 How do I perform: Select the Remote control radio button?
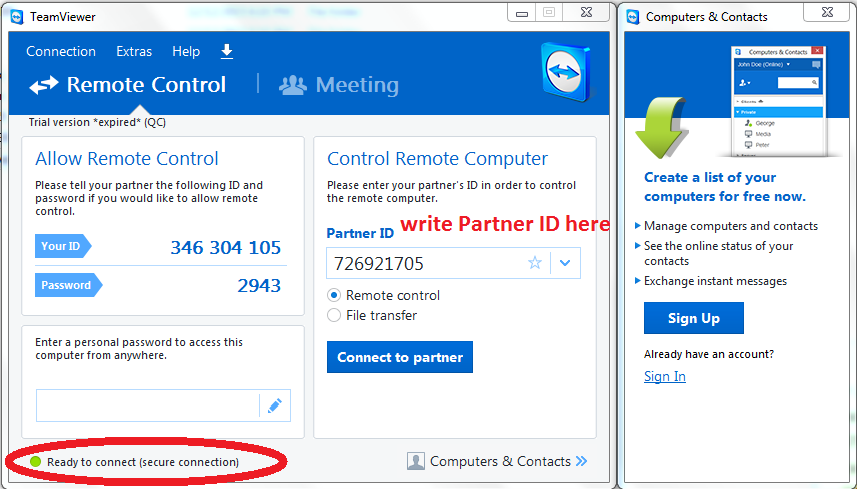click(333, 296)
